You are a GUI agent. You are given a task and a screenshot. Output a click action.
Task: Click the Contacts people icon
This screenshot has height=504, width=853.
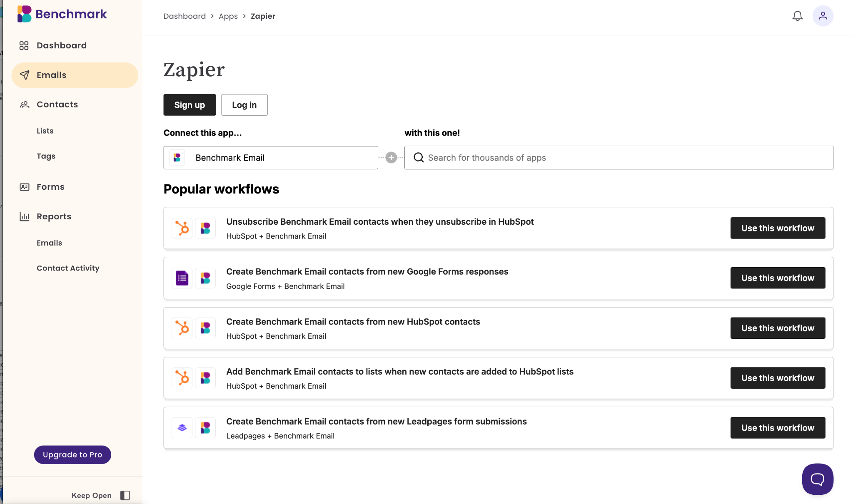[x=25, y=104]
